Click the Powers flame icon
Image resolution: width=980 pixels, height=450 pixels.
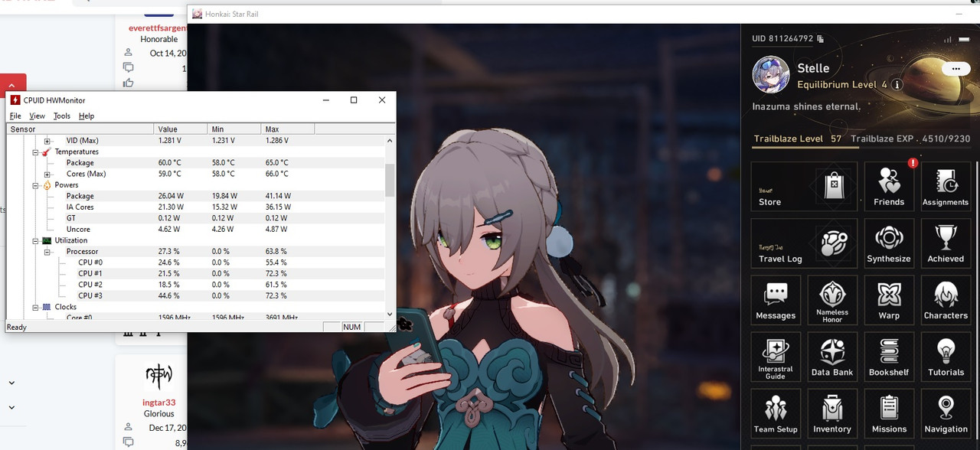[x=47, y=185]
